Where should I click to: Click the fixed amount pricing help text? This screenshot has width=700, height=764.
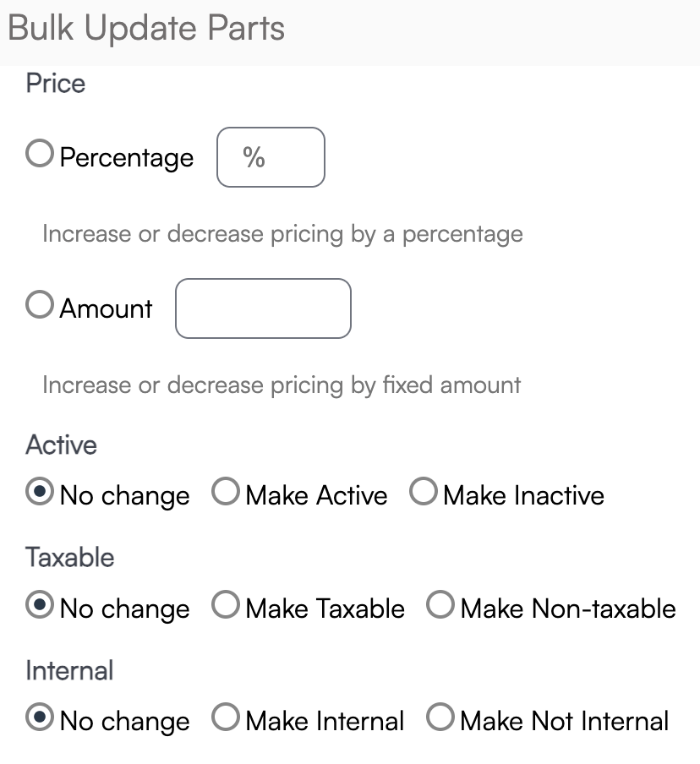point(282,385)
